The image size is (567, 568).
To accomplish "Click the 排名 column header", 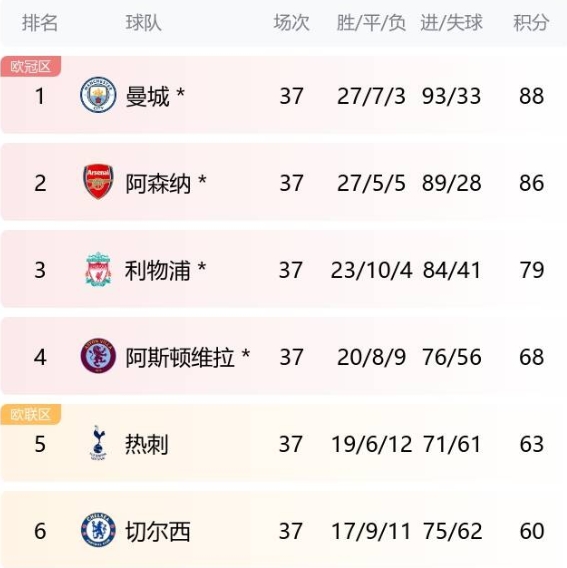I will 40,23.
